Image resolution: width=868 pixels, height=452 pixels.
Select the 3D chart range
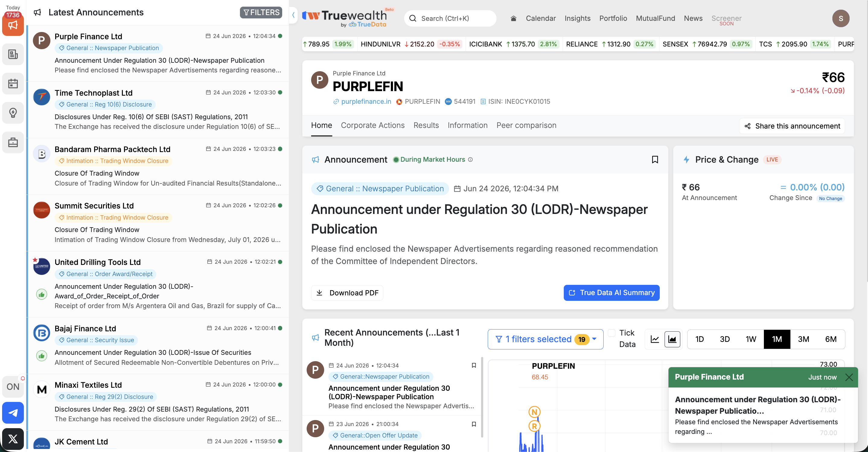click(x=725, y=339)
